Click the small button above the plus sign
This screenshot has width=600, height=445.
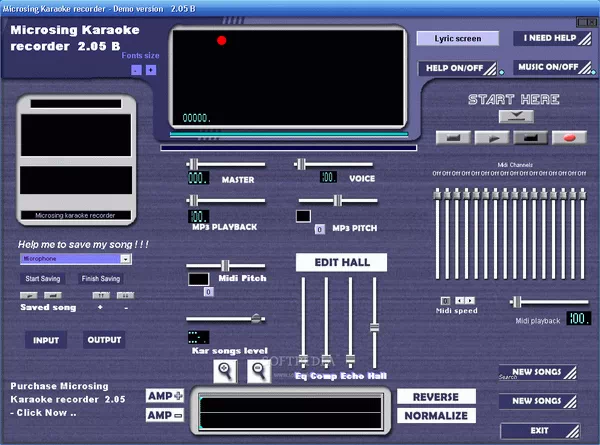coord(101,295)
